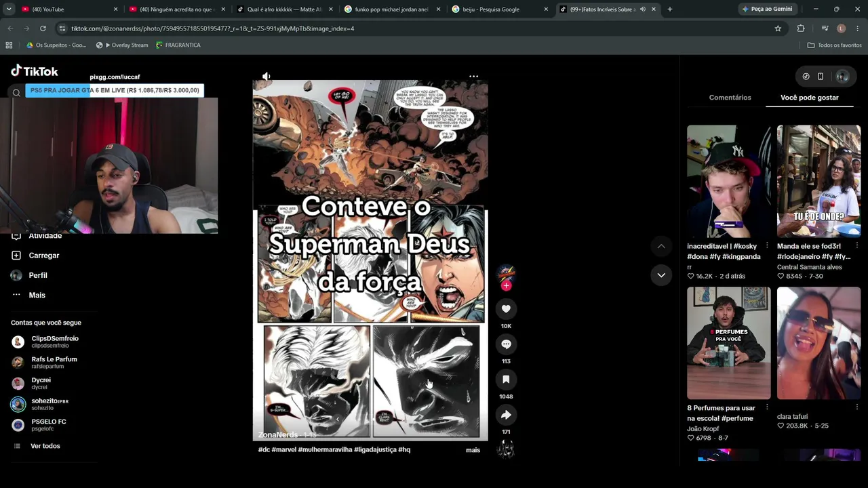The height and width of the screenshot is (488, 868).
Task: Open a new browser tab with plus button
Action: click(x=670, y=9)
